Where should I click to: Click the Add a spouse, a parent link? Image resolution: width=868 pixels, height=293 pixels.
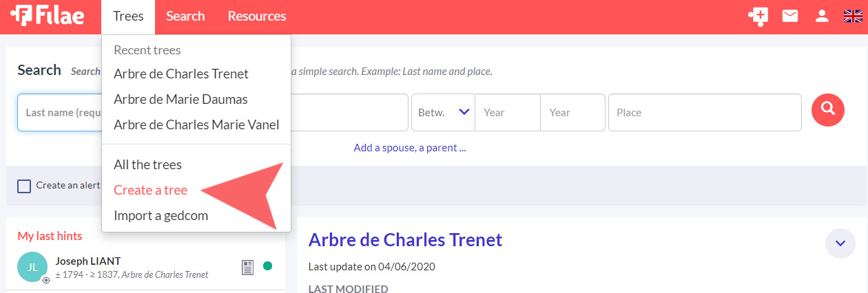click(x=410, y=148)
